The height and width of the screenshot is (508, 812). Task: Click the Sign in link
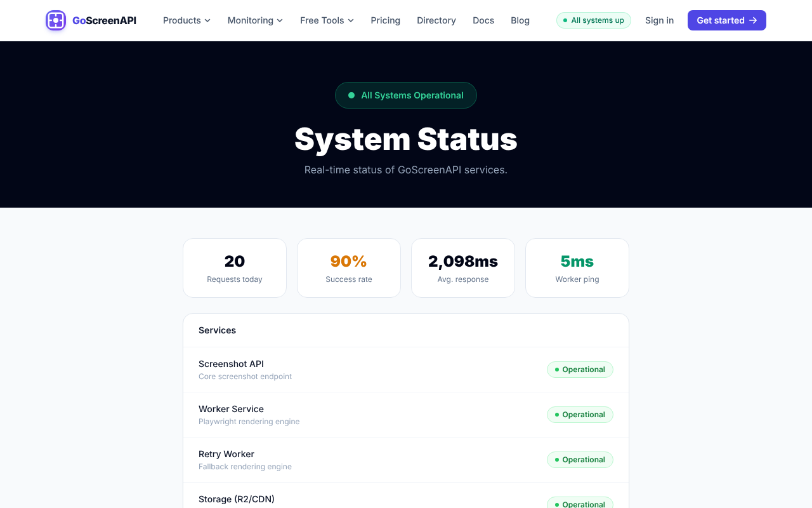pyautogui.click(x=659, y=20)
